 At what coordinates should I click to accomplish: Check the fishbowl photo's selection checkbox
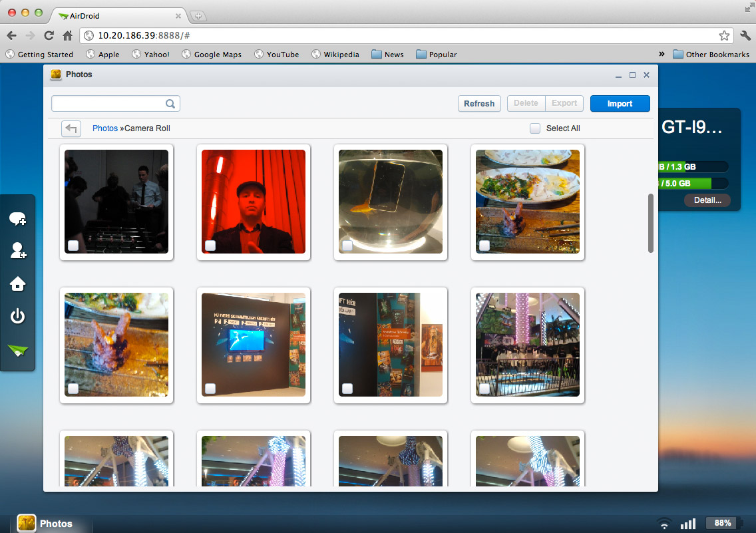click(x=347, y=246)
